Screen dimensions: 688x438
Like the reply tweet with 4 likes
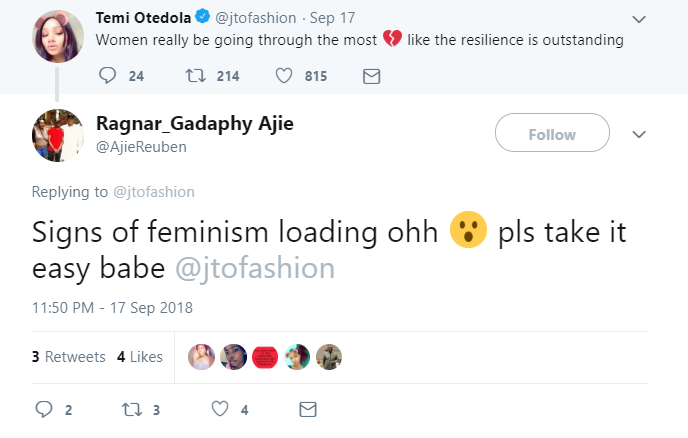(x=219, y=409)
